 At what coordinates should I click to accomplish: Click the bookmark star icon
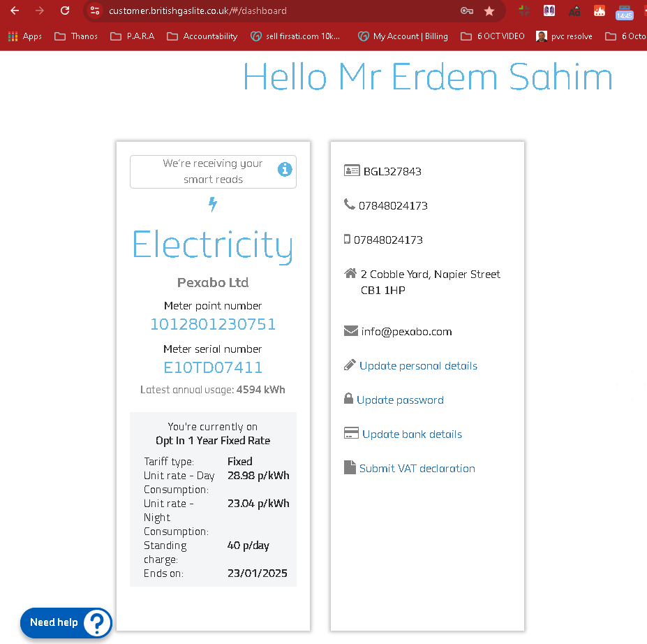click(489, 10)
